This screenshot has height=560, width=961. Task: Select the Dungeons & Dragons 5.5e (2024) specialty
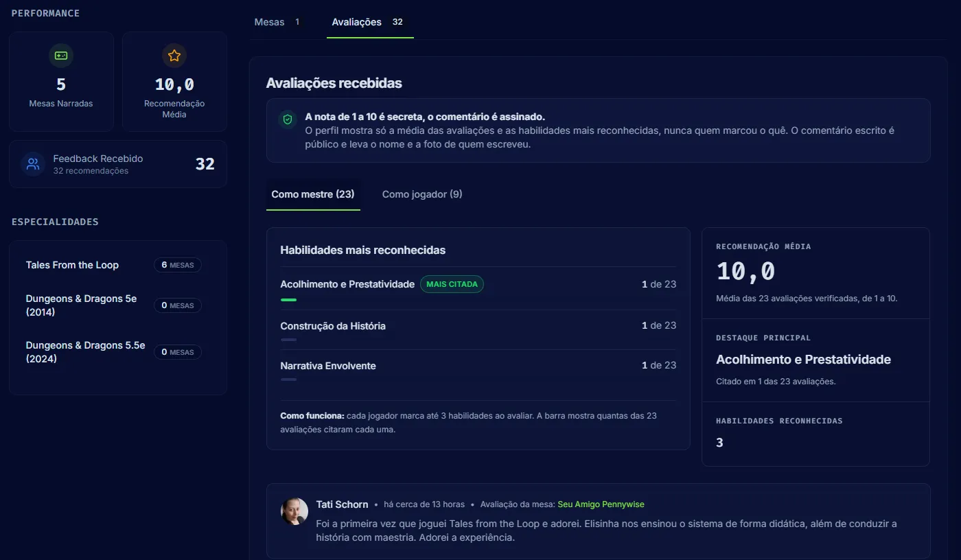coord(85,352)
